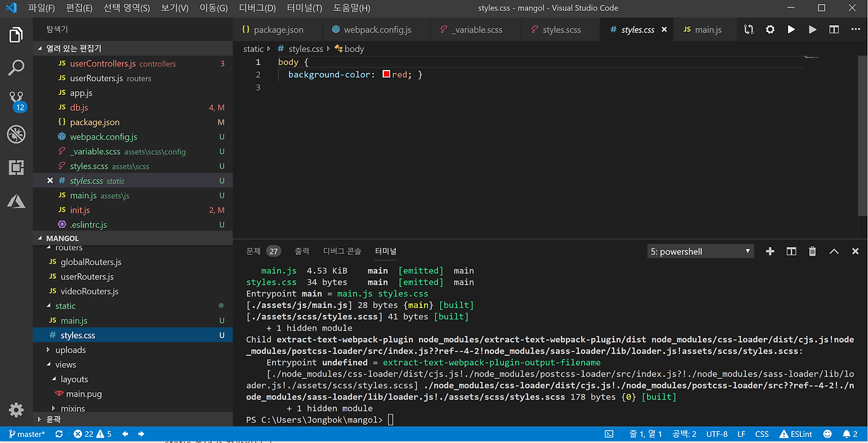868x443 pixels.
Task: Open the Search view icon
Action: tap(16, 67)
